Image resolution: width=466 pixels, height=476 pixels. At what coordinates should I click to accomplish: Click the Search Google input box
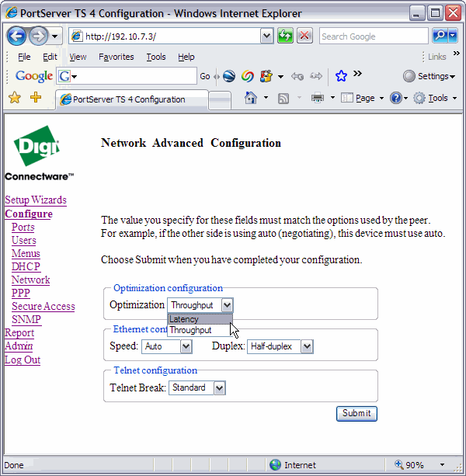pyautogui.click(x=374, y=36)
